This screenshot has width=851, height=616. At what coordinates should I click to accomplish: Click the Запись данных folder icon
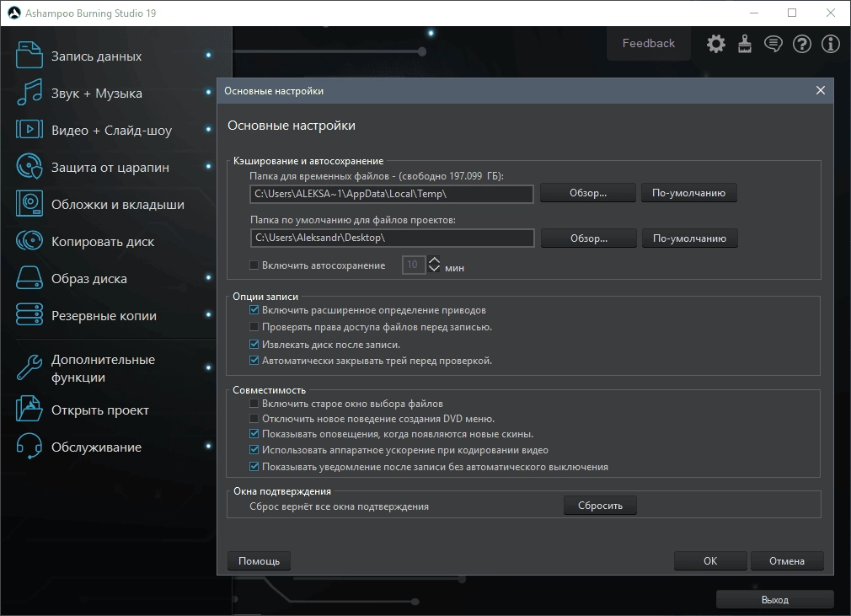pyautogui.click(x=29, y=56)
